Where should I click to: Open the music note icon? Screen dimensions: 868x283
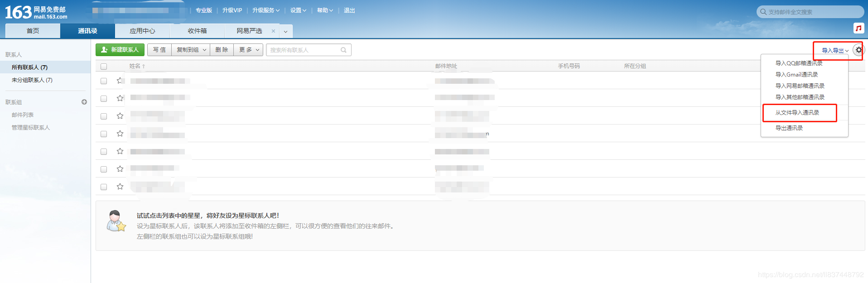click(x=858, y=28)
